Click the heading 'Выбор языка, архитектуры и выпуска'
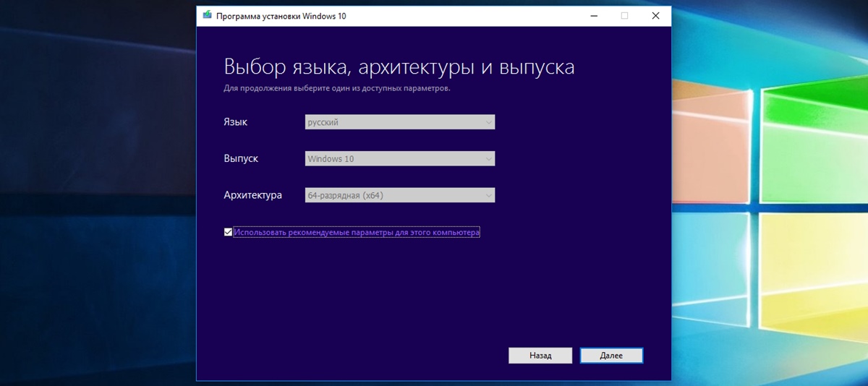Viewport: 868px width, 386px height. pos(399,67)
